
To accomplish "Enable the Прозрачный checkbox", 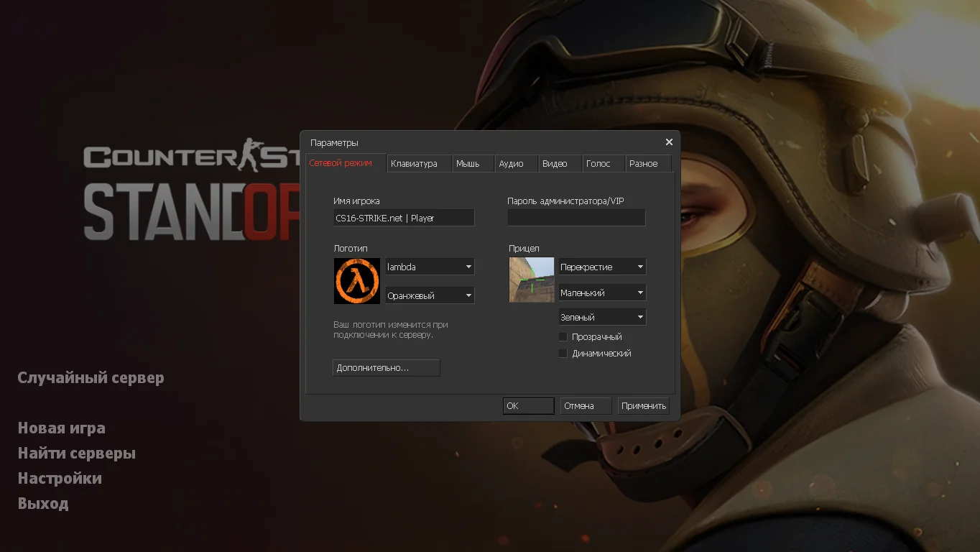I will 563,337.
